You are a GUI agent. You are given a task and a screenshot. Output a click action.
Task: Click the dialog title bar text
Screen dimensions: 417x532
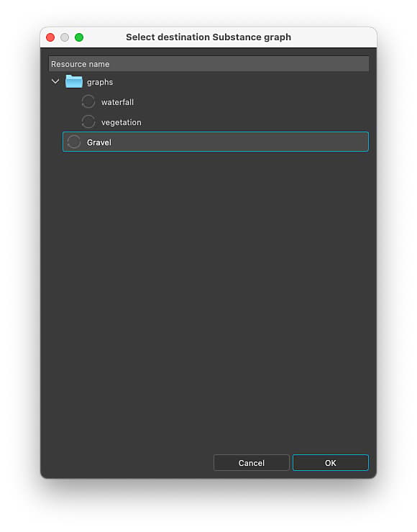208,37
